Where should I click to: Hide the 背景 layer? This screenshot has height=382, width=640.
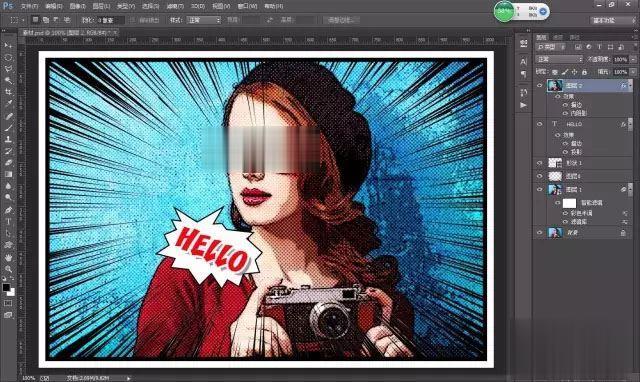point(540,233)
